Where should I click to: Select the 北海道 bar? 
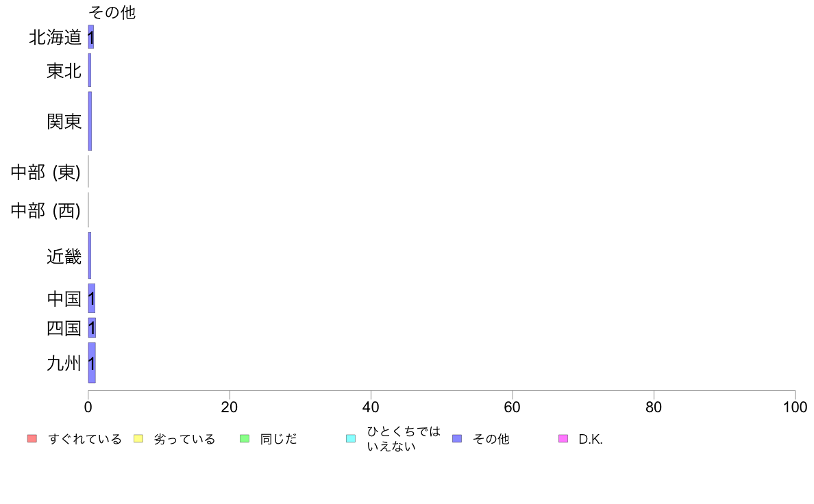[91, 37]
